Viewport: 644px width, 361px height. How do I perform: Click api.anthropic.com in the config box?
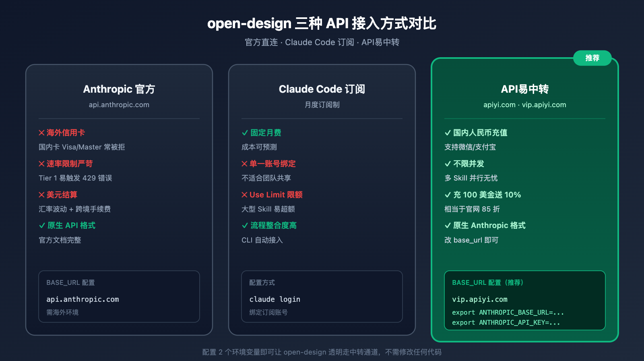tap(83, 299)
